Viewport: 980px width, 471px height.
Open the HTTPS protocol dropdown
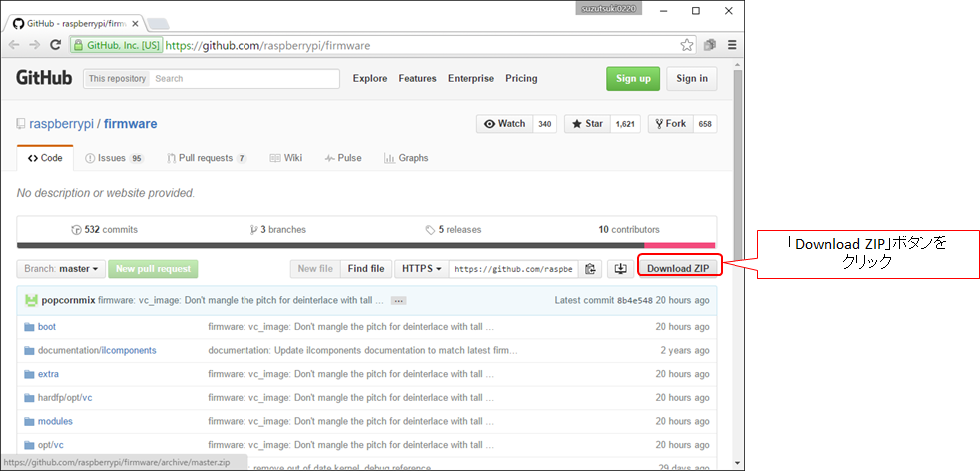[x=421, y=269]
